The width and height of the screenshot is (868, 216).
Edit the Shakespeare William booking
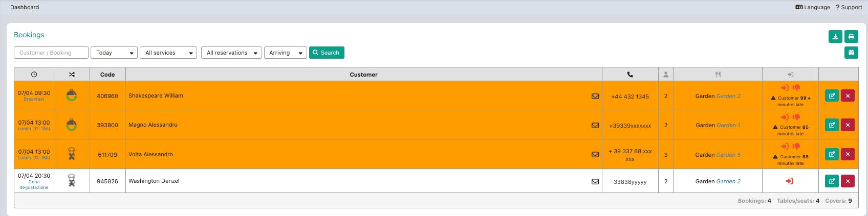832,96
